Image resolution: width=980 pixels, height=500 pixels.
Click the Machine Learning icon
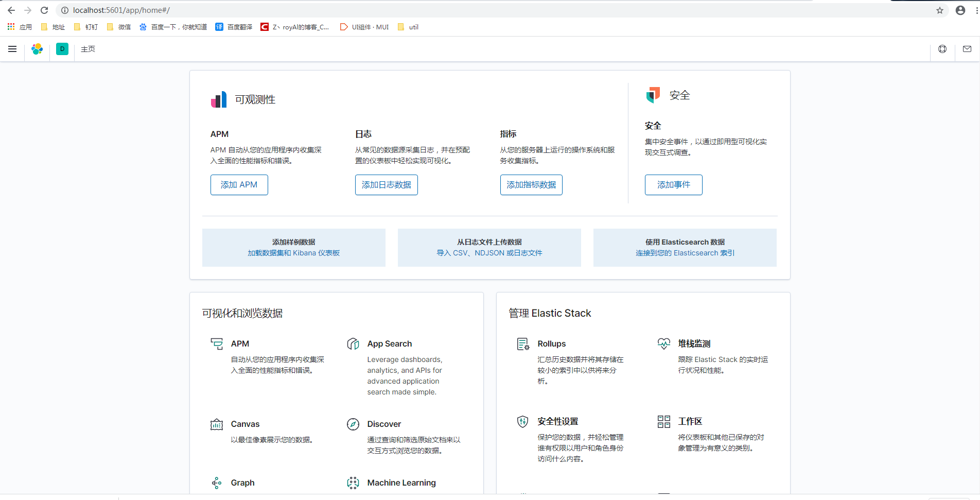pyautogui.click(x=353, y=482)
